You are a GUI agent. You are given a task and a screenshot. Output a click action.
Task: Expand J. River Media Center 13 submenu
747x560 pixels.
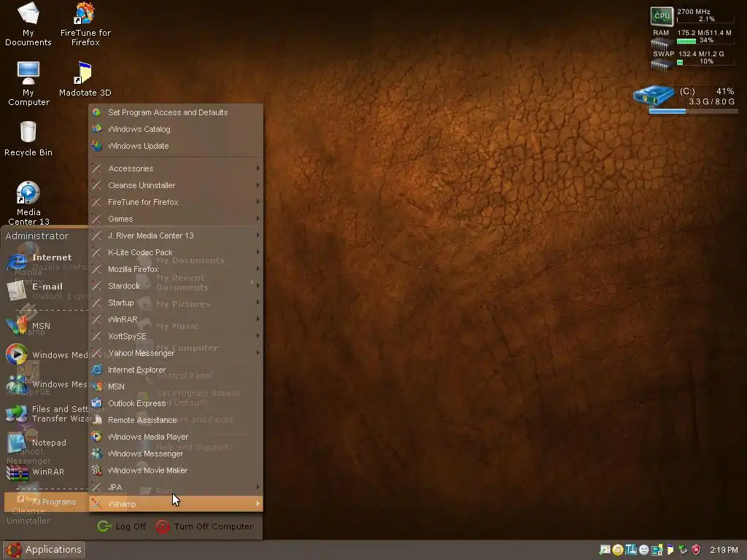coord(176,236)
